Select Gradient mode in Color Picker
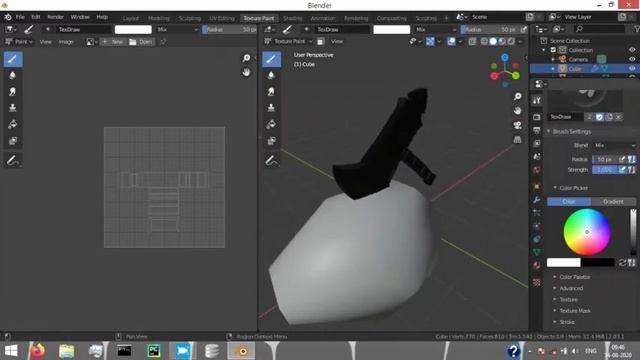The height and width of the screenshot is (360, 640). coord(613,202)
